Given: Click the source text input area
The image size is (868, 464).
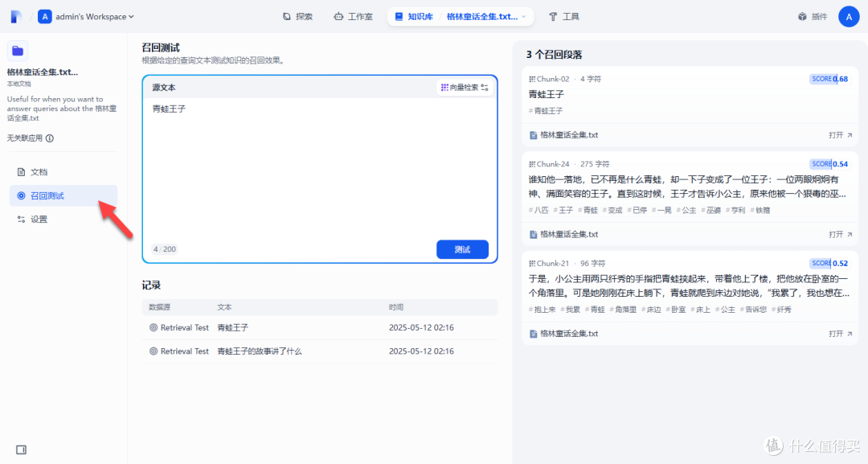Looking at the screenshot, I should [x=320, y=168].
